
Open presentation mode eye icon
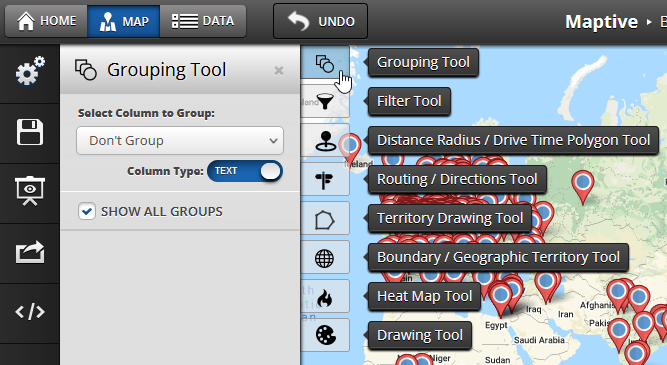click(x=30, y=191)
